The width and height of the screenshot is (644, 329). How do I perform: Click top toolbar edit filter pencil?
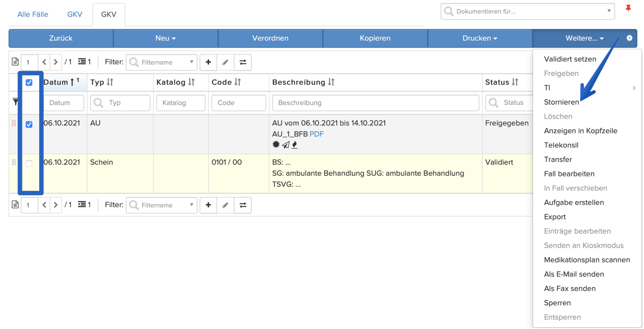pos(225,62)
